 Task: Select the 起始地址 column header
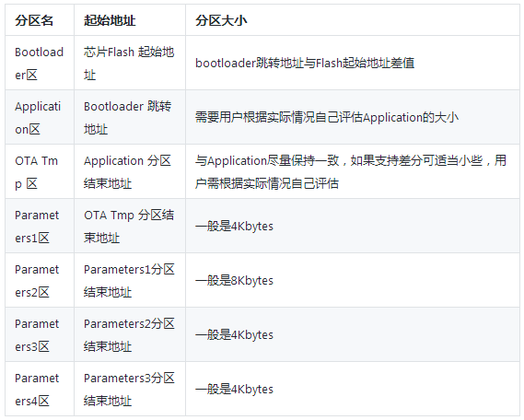coord(130,20)
